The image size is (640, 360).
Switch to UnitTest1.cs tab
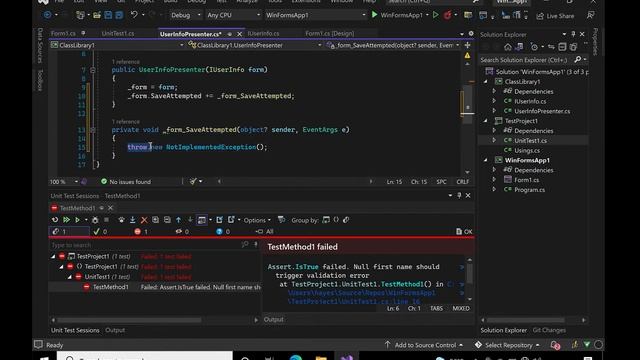point(118,33)
